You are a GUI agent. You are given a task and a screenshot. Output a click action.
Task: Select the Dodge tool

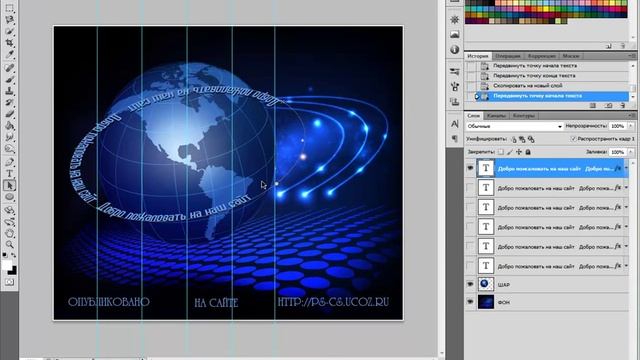[9, 149]
